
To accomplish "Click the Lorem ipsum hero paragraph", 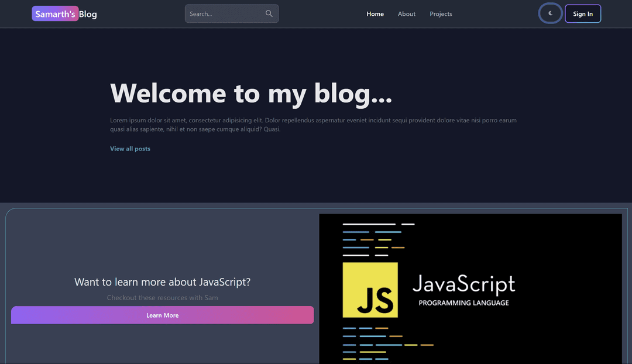I will point(313,125).
